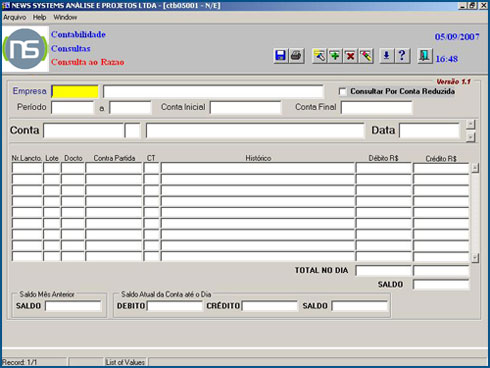Click the colored eraser clear record icon

click(366, 56)
